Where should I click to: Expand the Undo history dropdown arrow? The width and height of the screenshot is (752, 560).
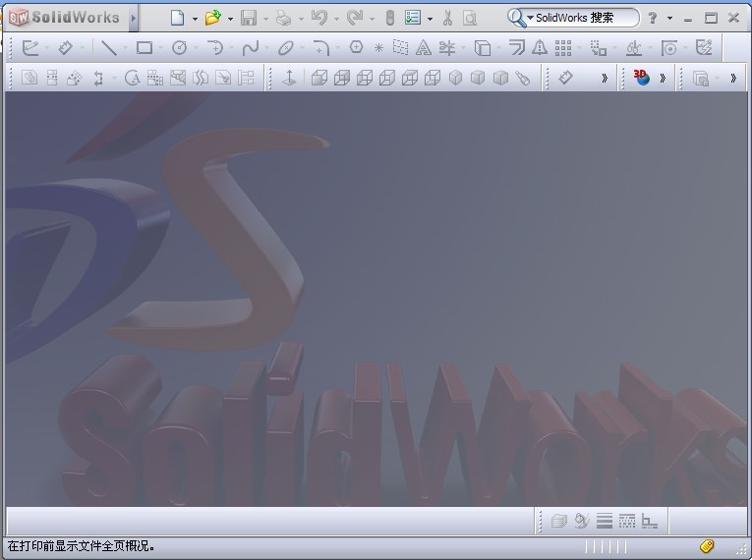click(336, 20)
